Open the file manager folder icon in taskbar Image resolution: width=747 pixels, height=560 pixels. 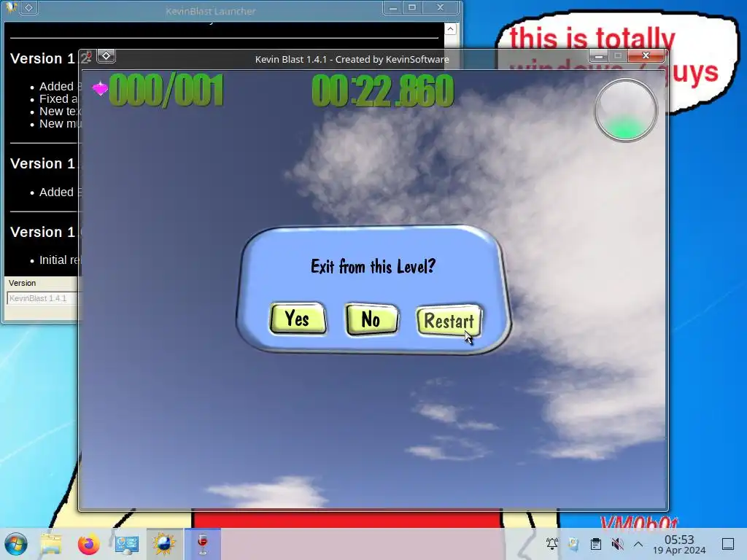[51, 544]
